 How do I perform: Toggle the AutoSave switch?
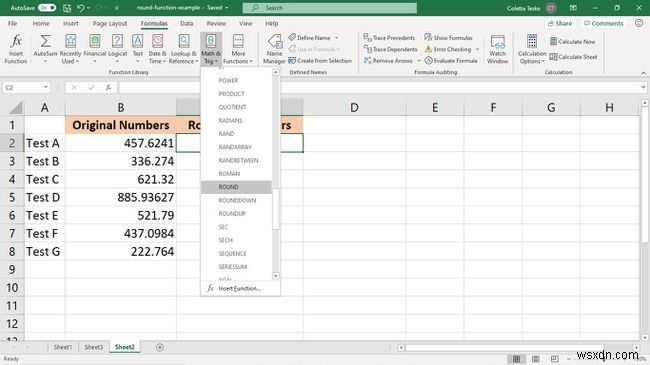click(x=47, y=8)
